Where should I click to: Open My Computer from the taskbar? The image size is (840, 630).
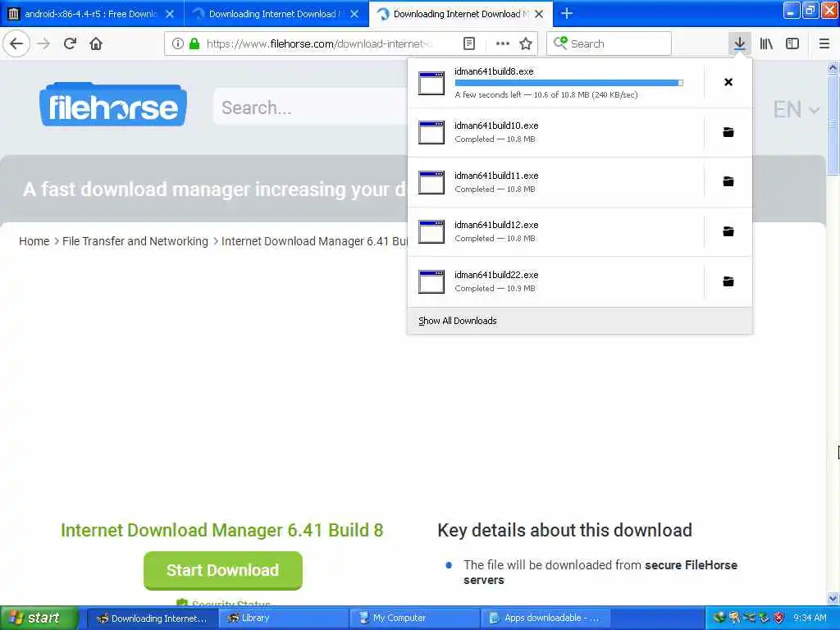click(x=414, y=619)
